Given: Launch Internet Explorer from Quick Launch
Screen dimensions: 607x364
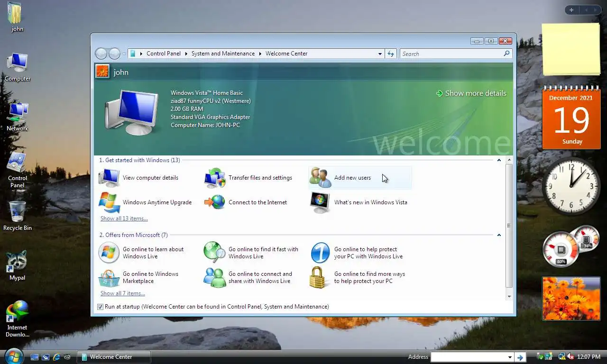Looking at the screenshot, I should click(x=56, y=357).
